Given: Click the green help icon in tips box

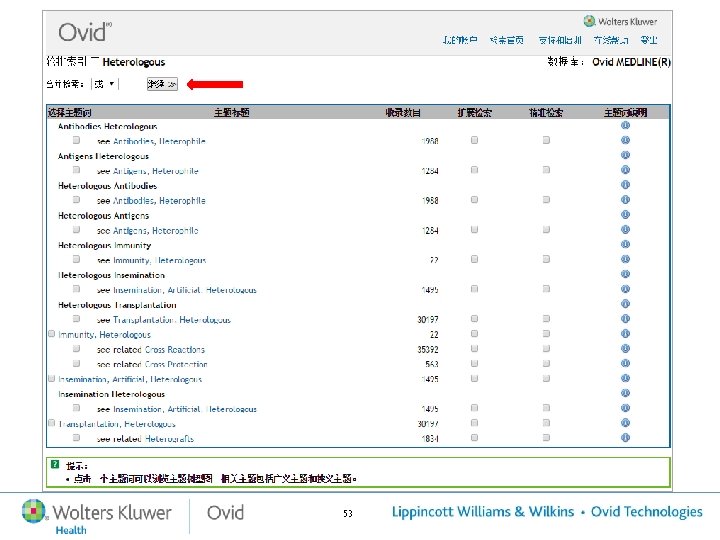Looking at the screenshot, I should 55,464.
